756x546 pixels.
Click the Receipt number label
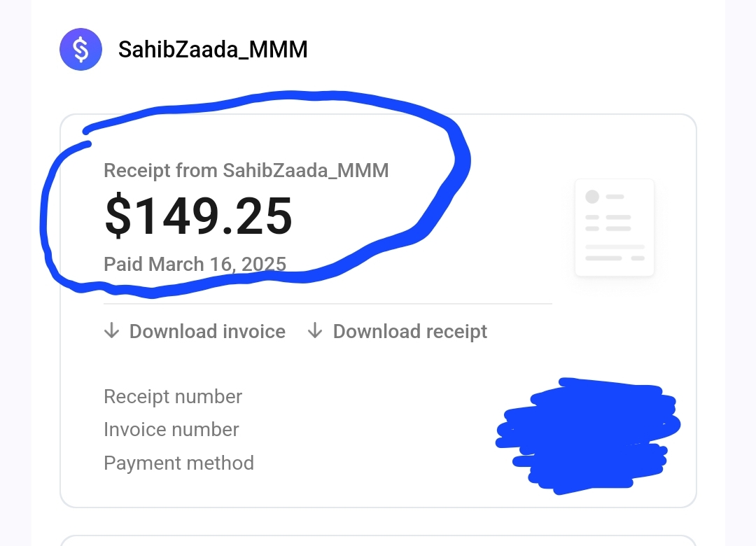(173, 397)
